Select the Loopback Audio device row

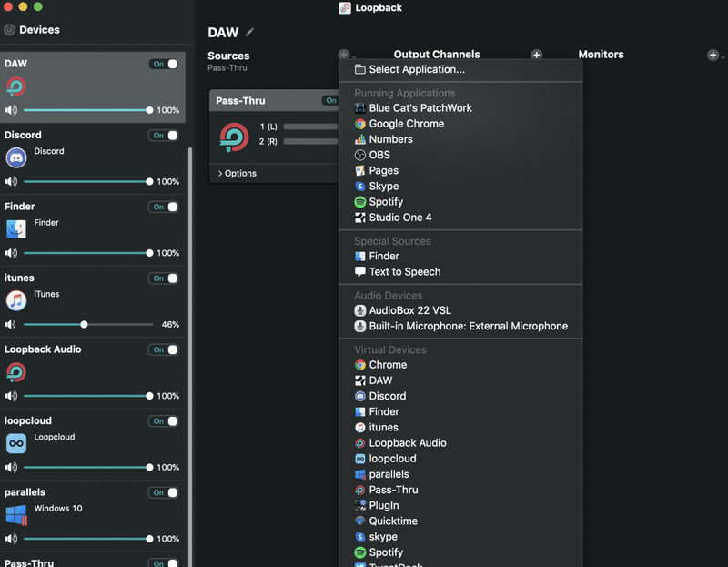(93, 373)
